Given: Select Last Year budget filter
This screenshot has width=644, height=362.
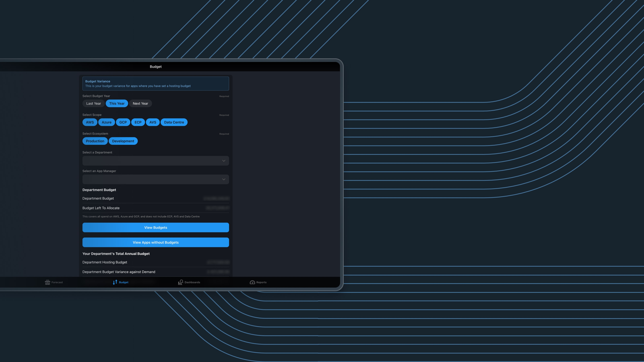Looking at the screenshot, I should click(93, 103).
